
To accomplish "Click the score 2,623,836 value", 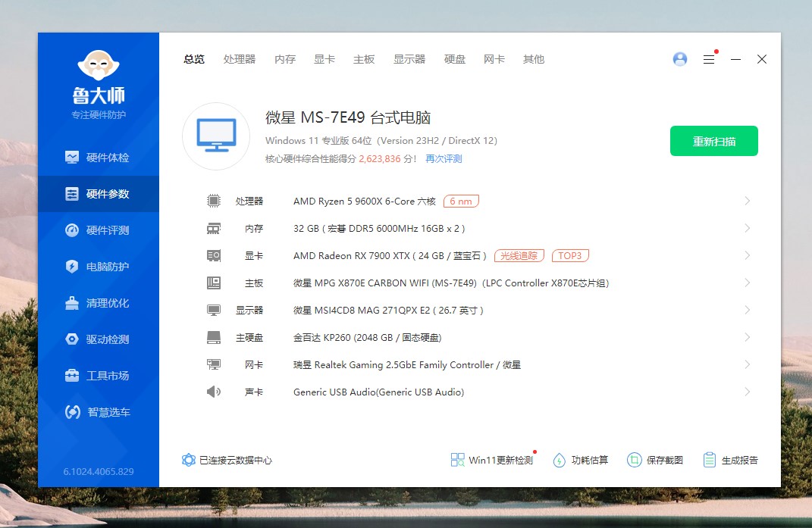I will coord(380,159).
